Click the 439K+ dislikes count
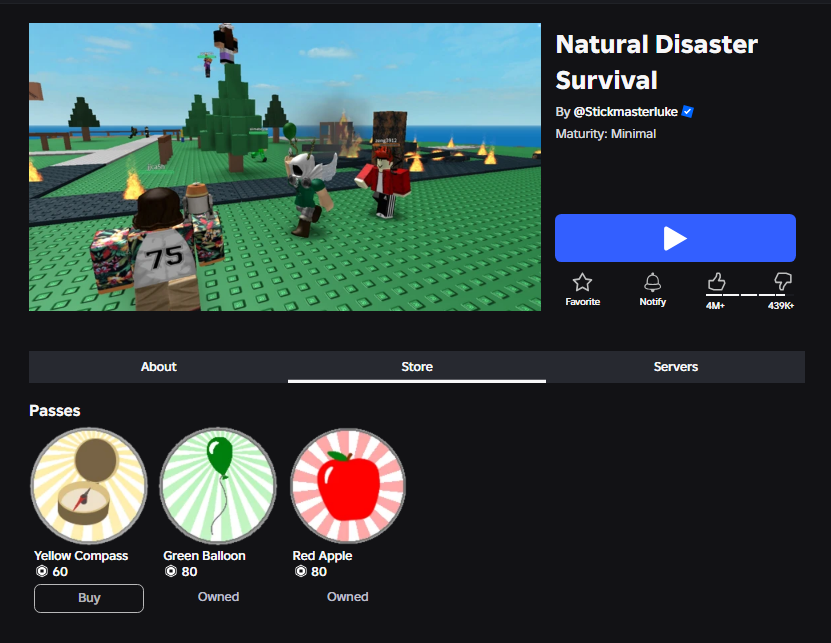 781,306
